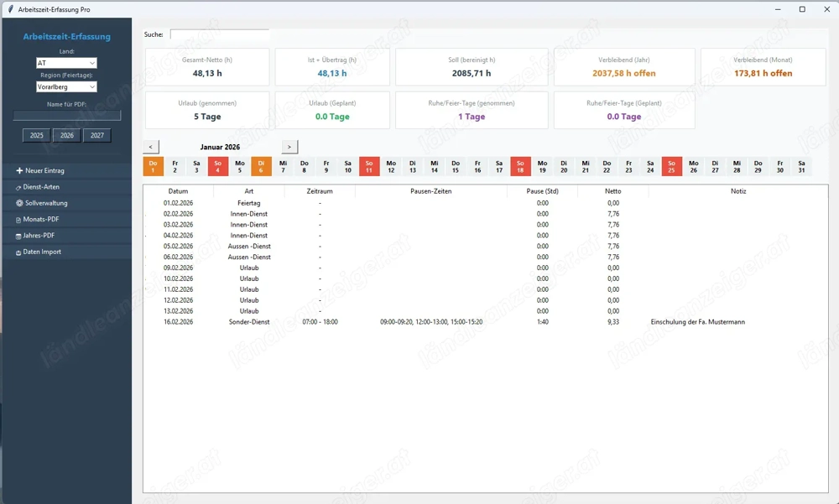Sort table by Datum column header
839x504 pixels.
pyautogui.click(x=178, y=191)
